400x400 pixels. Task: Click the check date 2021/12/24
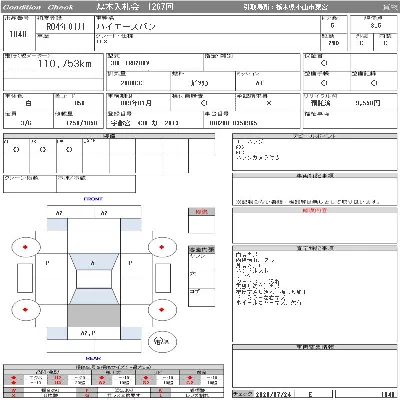click(273, 394)
